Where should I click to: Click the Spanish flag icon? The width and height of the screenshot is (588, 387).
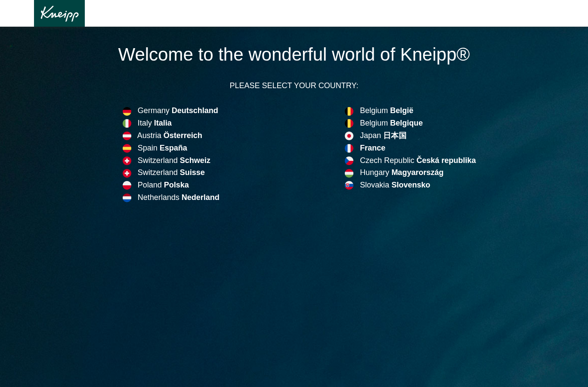click(x=127, y=148)
